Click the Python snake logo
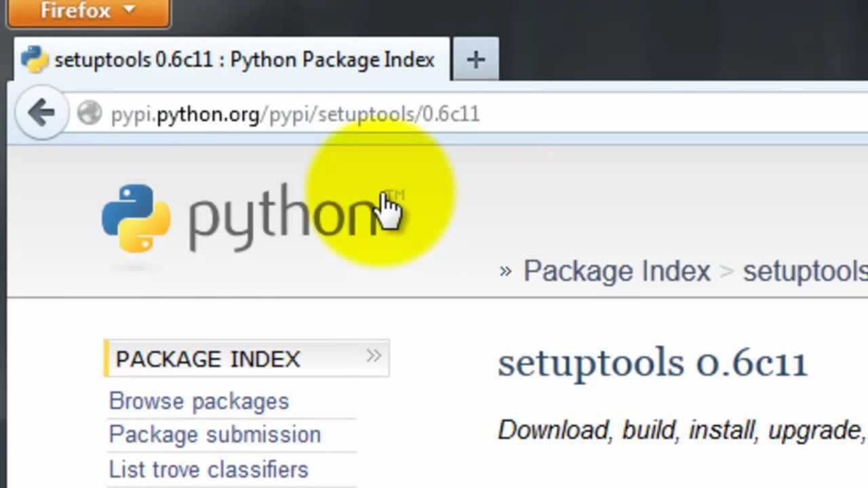 click(136, 218)
